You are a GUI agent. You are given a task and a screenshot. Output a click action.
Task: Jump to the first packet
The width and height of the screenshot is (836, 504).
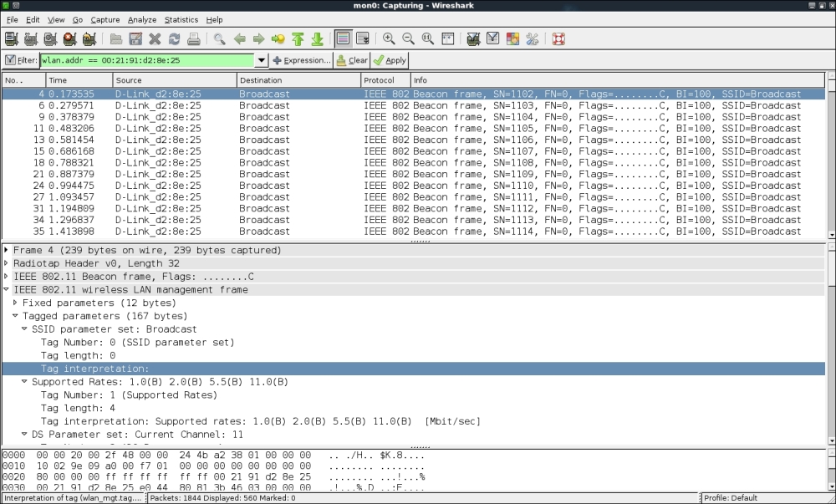pos(298,39)
